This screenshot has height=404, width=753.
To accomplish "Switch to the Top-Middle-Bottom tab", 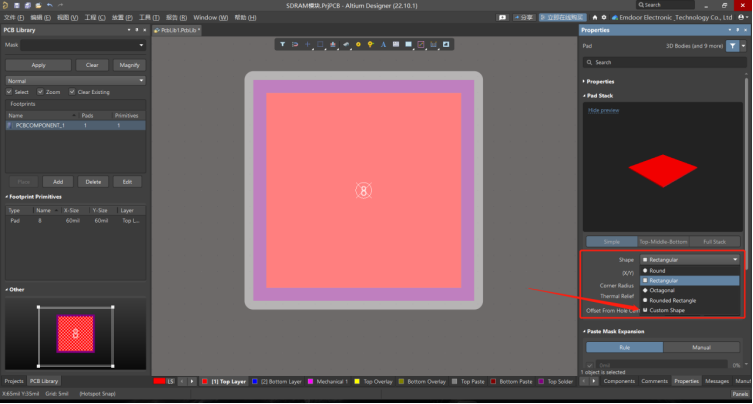I will click(x=663, y=241).
